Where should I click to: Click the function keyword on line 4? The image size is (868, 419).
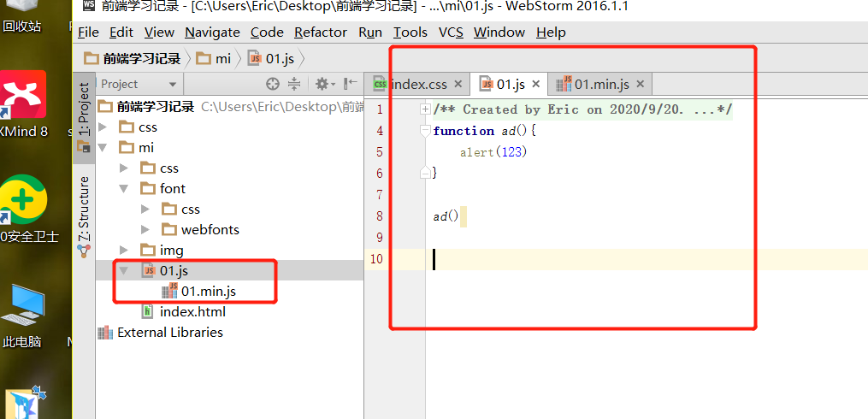pyautogui.click(x=464, y=131)
